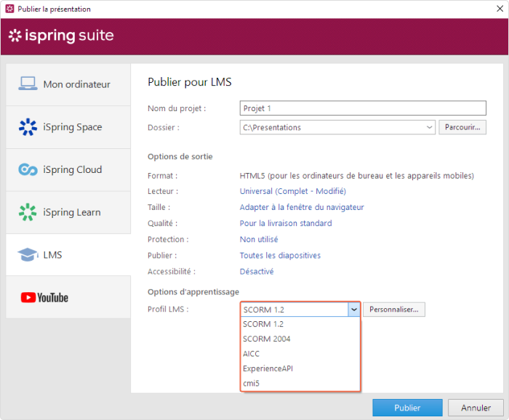Click the Options d'apprentissage heading

coord(193,292)
